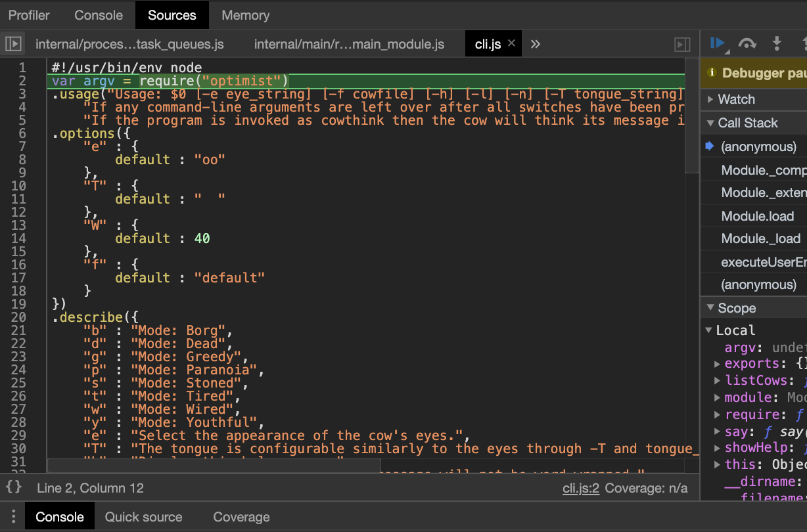The width and height of the screenshot is (807, 532).
Task: Open the main_module.js file tab
Action: coord(349,44)
